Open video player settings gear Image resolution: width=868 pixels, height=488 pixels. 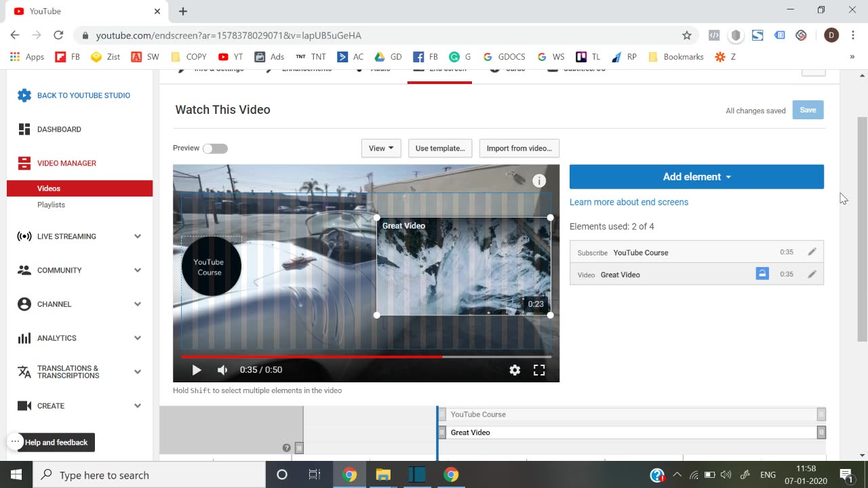tap(515, 370)
